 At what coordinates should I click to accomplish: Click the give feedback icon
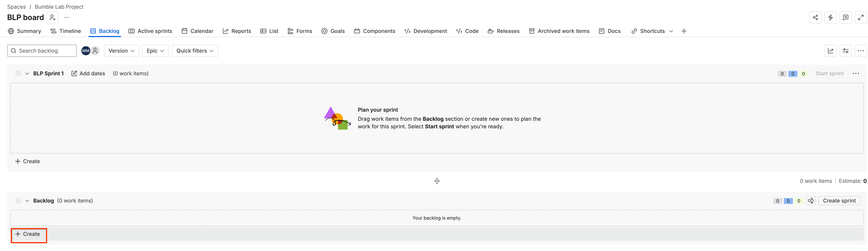[x=845, y=18]
